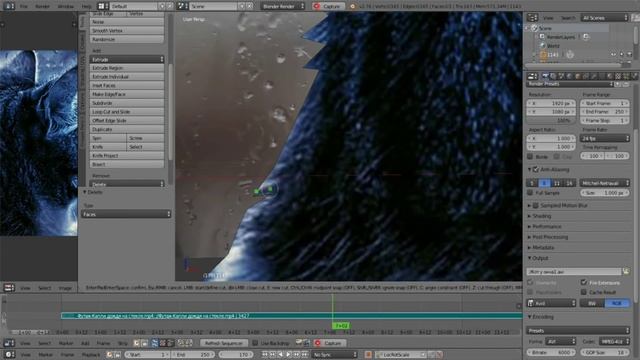The image size is (640, 360).
Task: Expand the Metadata panel
Action: pos(542,247)
